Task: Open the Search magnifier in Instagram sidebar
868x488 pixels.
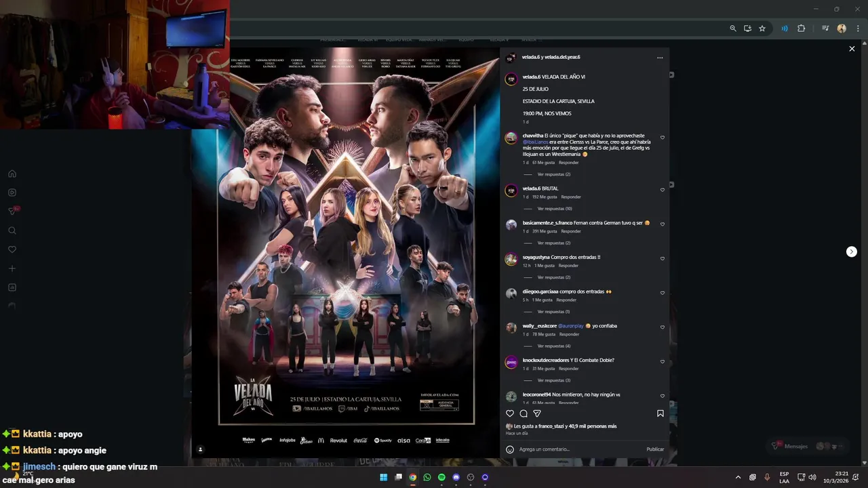Action: click(x=12, y=230)
